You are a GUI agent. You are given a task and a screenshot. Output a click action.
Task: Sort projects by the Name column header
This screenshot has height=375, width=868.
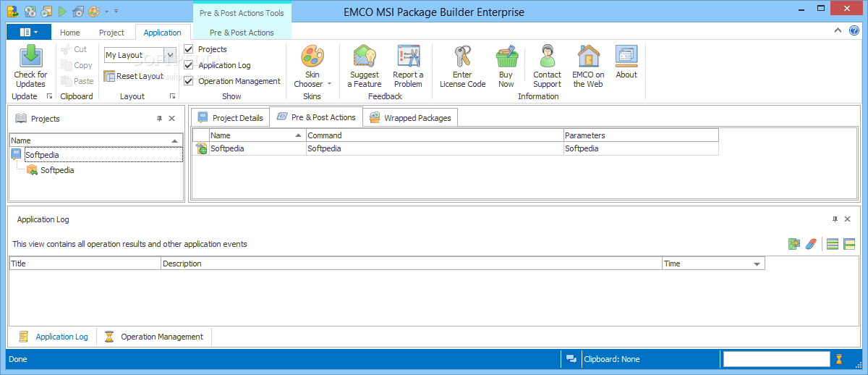click(96, 140)
